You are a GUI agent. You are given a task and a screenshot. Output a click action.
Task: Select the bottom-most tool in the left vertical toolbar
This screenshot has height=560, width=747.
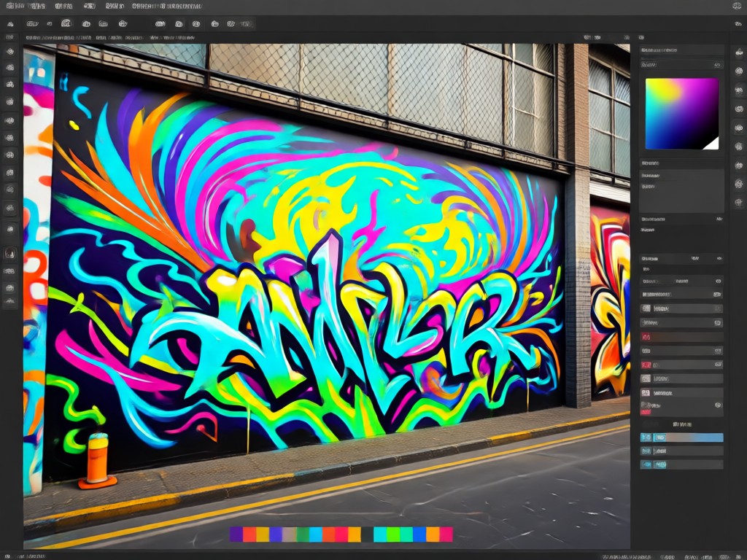tap(10, 301)
